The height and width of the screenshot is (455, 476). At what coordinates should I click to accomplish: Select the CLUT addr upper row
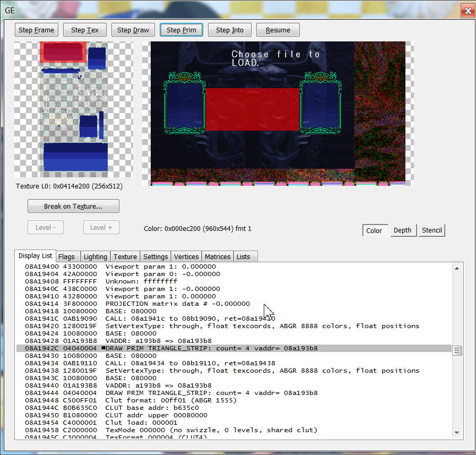[x=233, y=415]
